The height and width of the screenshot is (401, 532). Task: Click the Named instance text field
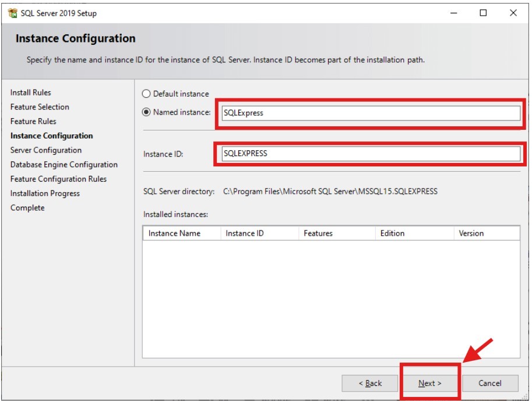[369, 113]
